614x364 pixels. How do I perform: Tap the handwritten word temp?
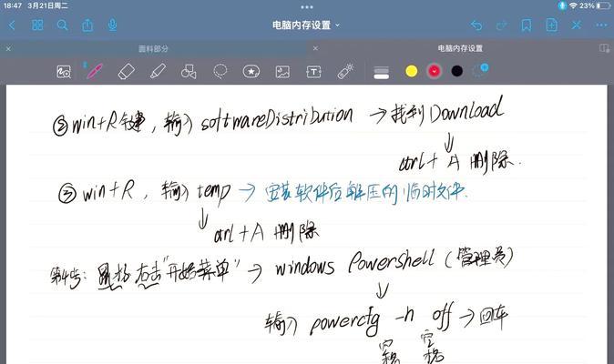[214, 192]
